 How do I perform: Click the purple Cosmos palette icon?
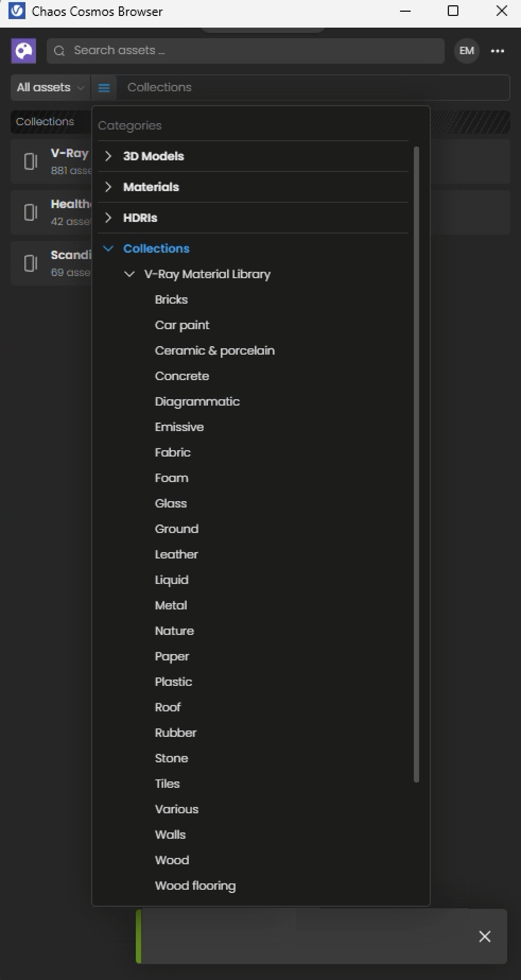pyautogui.click(x=24, y=51)
